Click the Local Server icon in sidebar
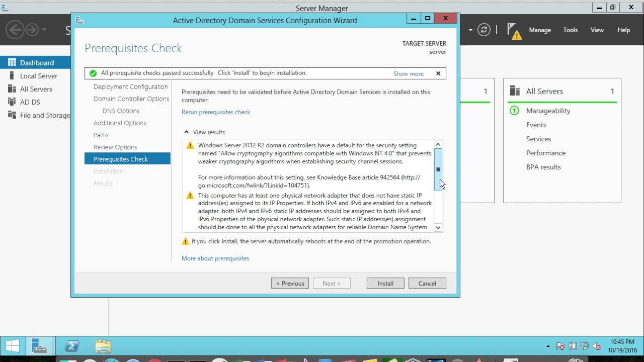The image size is (644, 362). click(x=12, y=76)
